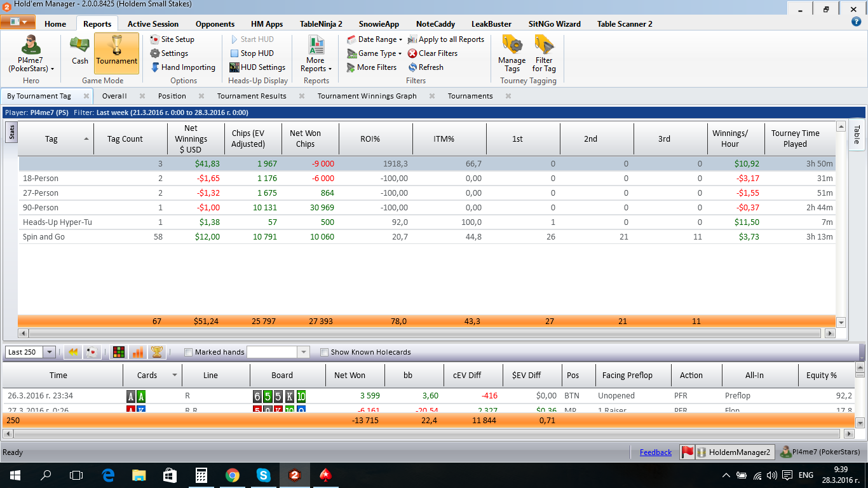Screen dimensions: 868x488
Task: Click the Feedback link
Action: (656, 452)
